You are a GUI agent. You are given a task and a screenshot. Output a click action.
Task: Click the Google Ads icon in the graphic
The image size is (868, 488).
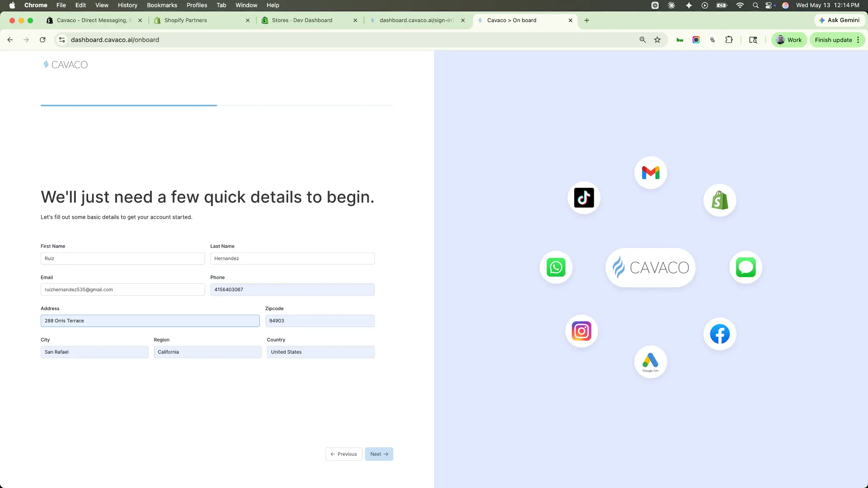651,362
